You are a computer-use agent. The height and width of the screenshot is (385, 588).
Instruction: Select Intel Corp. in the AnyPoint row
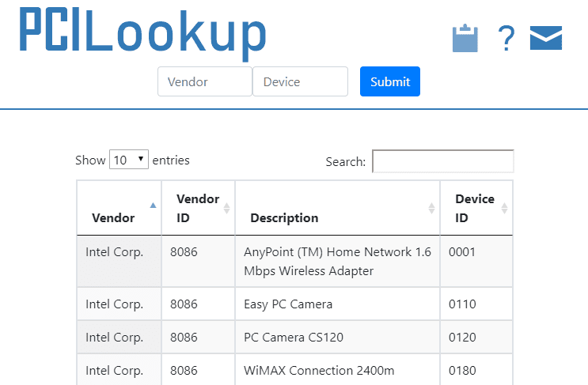(x=119, y=262)
